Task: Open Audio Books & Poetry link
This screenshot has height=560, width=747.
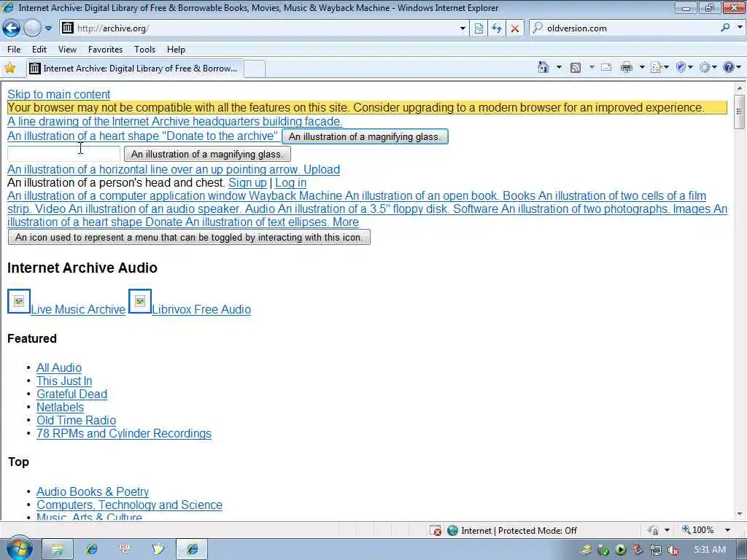Action: 93,491
